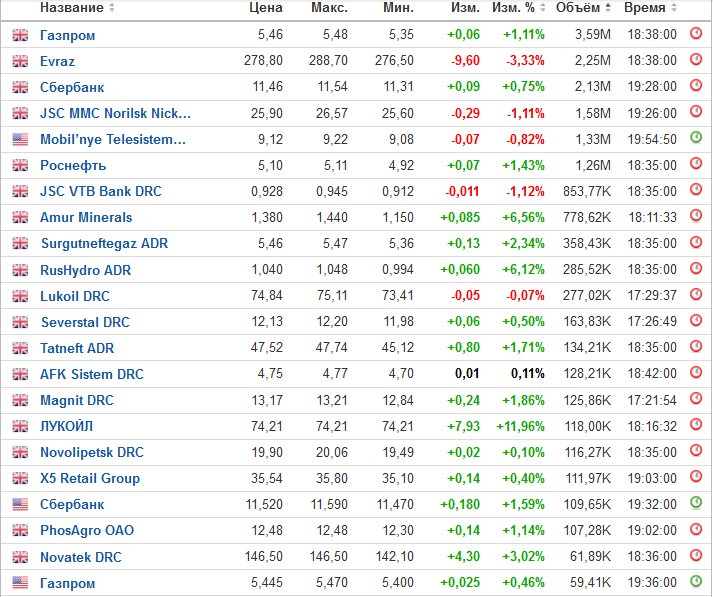The width and height of the screenshot is (713, 597).
Task: Sort by Время column arrows
Action: point(673,8)
